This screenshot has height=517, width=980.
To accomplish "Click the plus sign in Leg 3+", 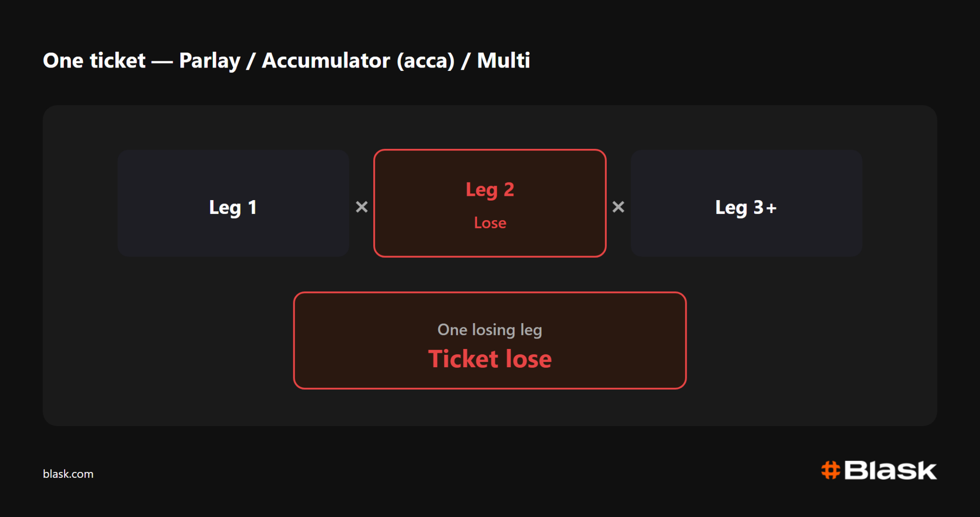I will pos(771,208).
